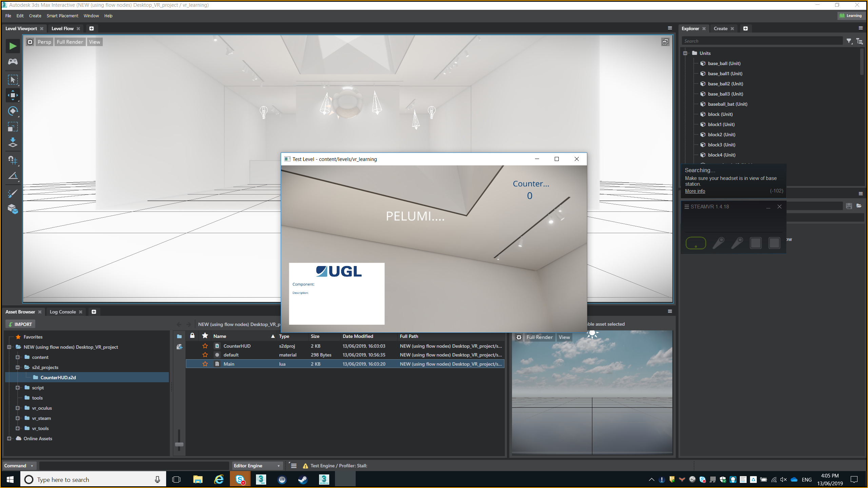Collapse the s2d_projects folder
Viewport: 868px width, 488px height.
pos(18,367)
